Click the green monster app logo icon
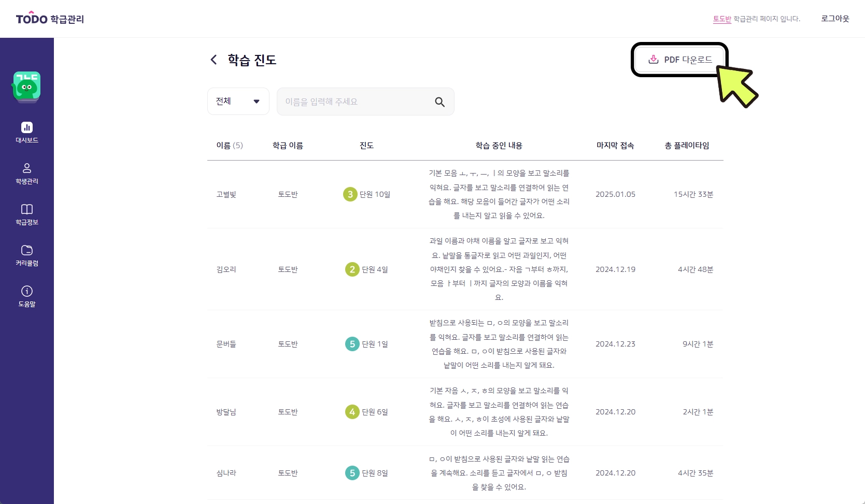This screenshot has width=865, height=504. [26, 86]
